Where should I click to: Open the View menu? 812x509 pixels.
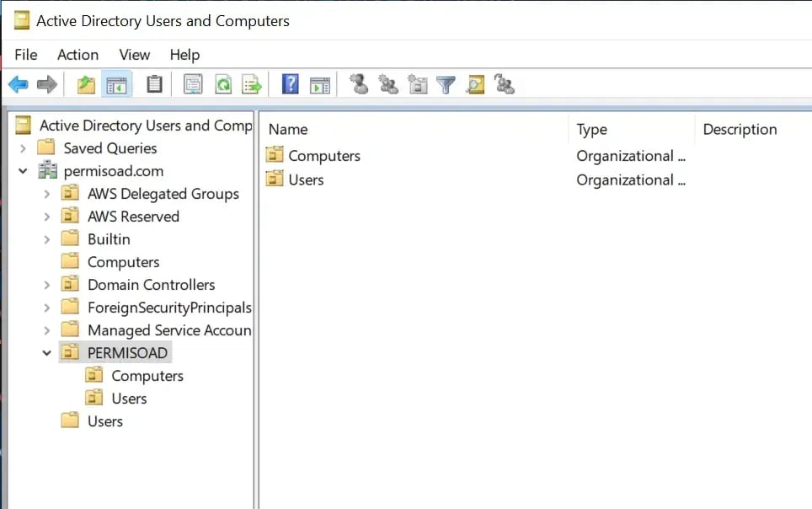tap(135, 55)
